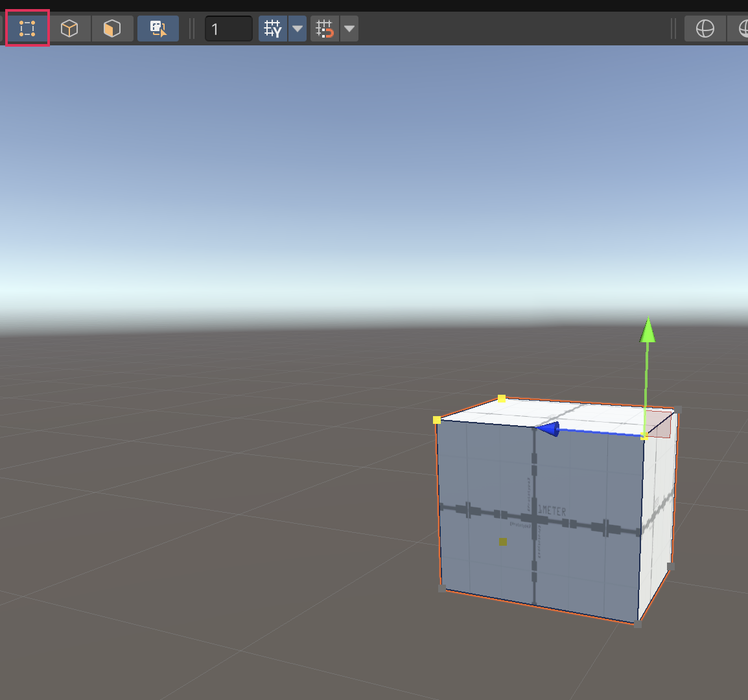Select the gray vertex at top-right back corner
The height and width of the screenshot is (700, 748).
click(x=678, y=410)
